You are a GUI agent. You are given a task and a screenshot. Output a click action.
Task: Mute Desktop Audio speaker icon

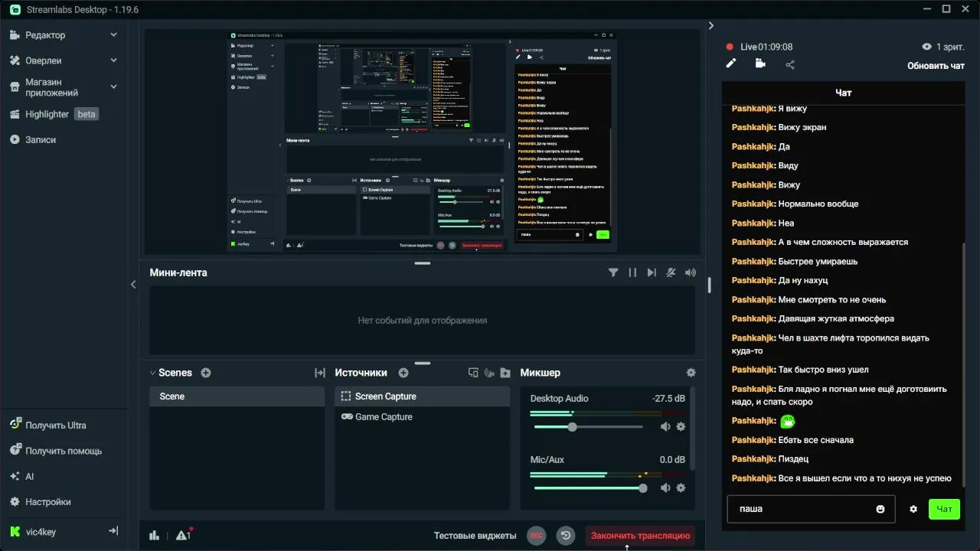[x=665, y=427]
